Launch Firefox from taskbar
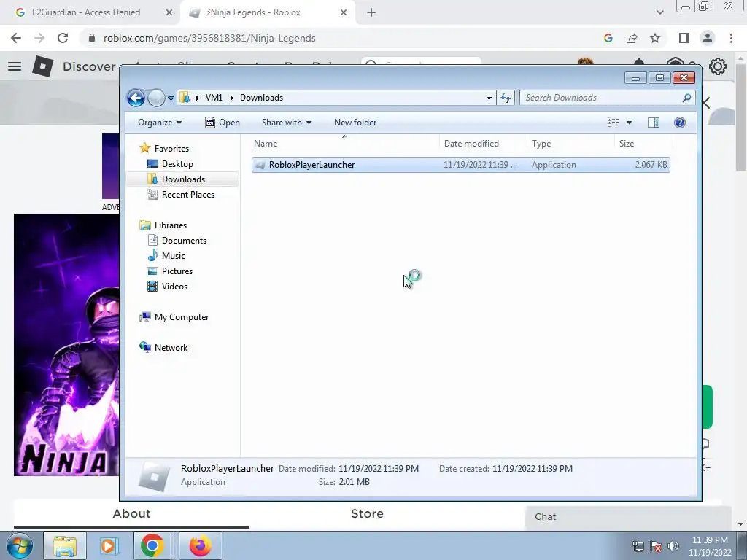 pyautogui.click(x=201, y=545)
